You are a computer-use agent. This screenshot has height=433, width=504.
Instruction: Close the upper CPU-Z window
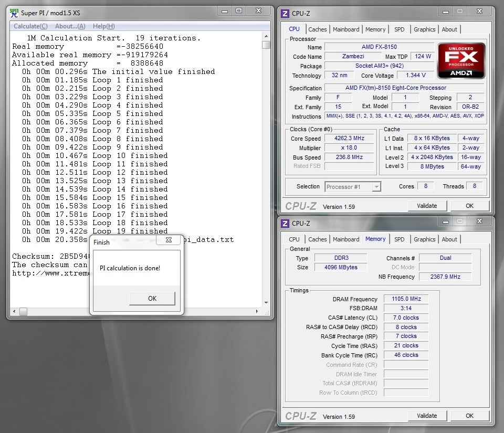479,12
